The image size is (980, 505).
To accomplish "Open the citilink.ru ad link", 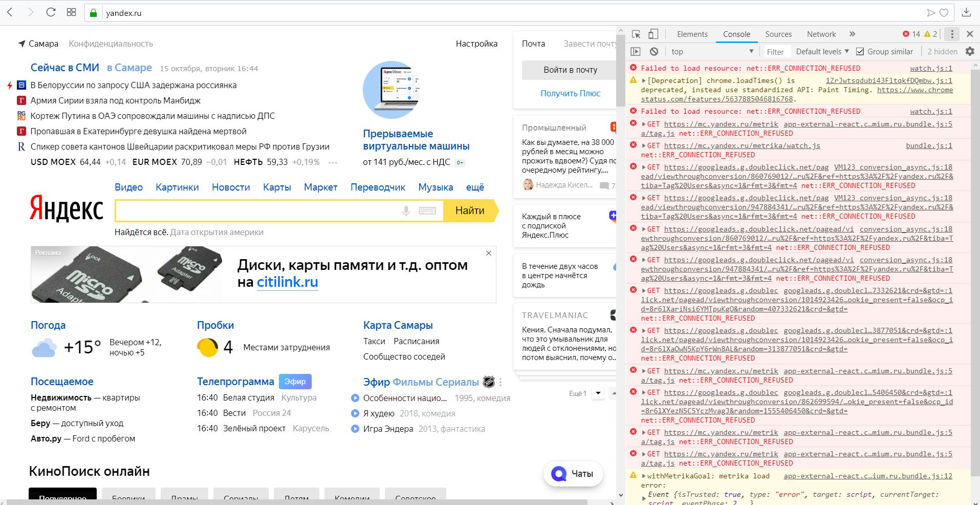I will (288, 282).
